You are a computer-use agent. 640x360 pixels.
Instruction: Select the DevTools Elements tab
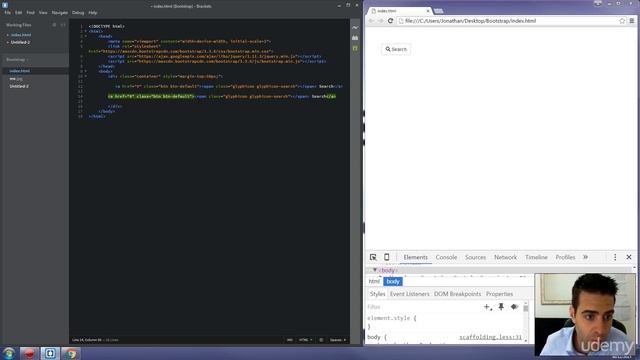click(416, 257)
